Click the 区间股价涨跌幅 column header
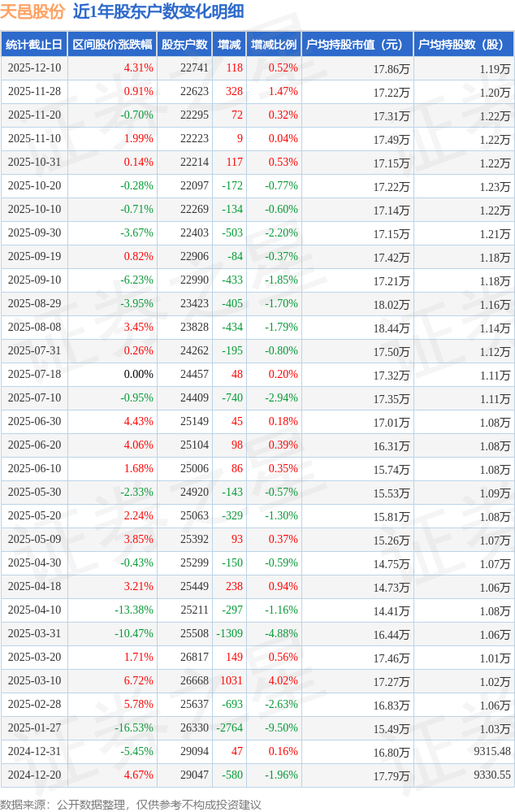 click(x=111, y=45)
